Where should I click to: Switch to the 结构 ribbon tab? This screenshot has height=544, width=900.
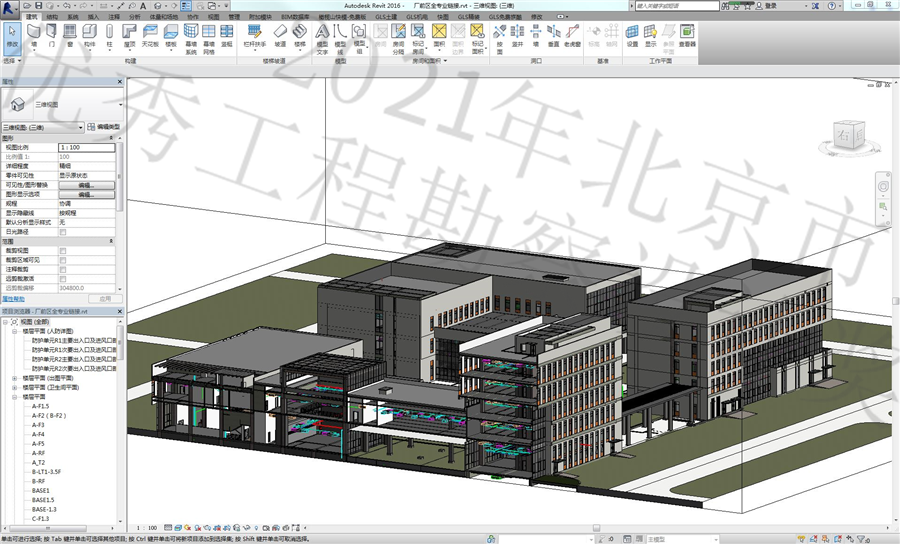tap(50, 17)
